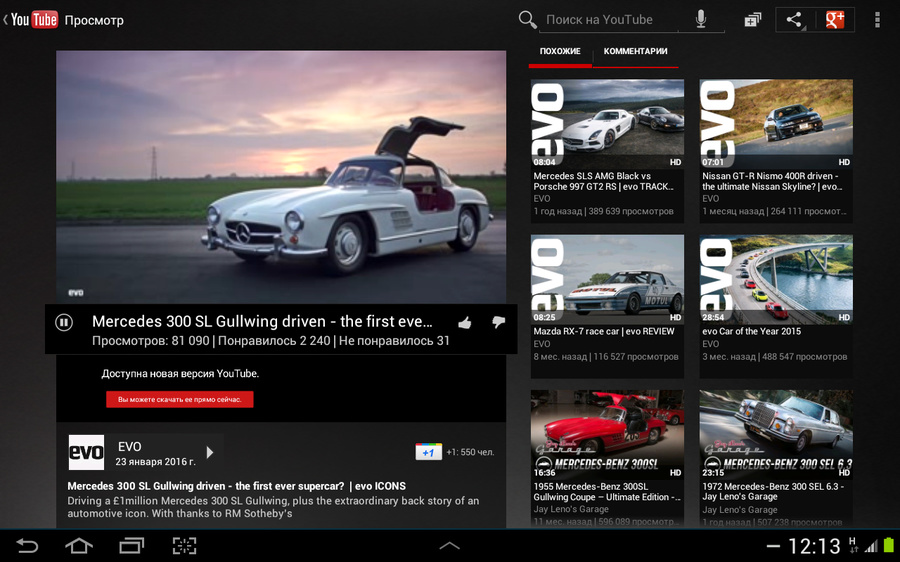Tap the Android home navigation button

click(x=79, y=546)
